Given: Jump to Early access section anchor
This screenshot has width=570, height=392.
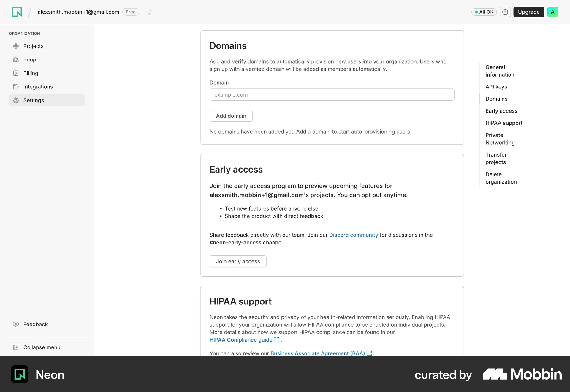Looking at the screenshot, I should 501,111.
